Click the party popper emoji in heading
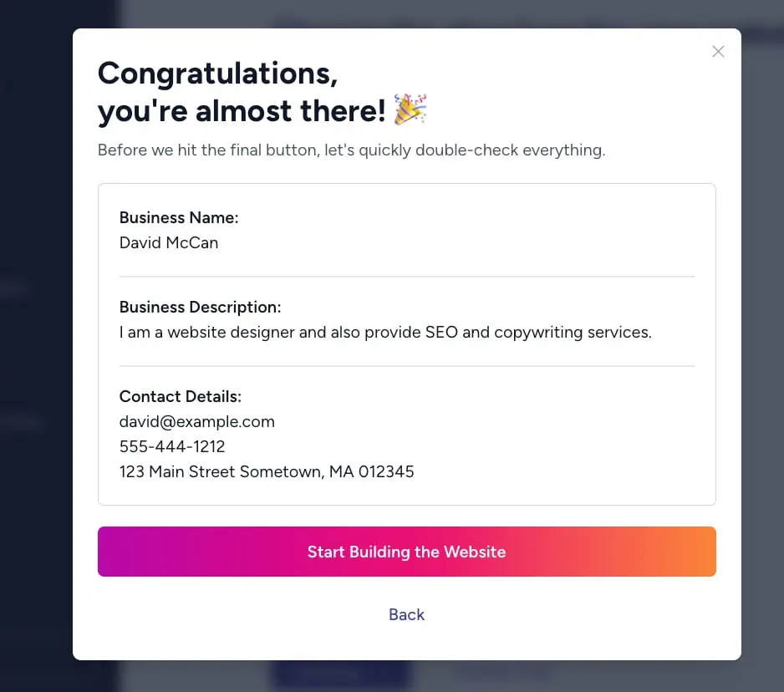This screenshot has height=692, width=784. click(410, 109)
